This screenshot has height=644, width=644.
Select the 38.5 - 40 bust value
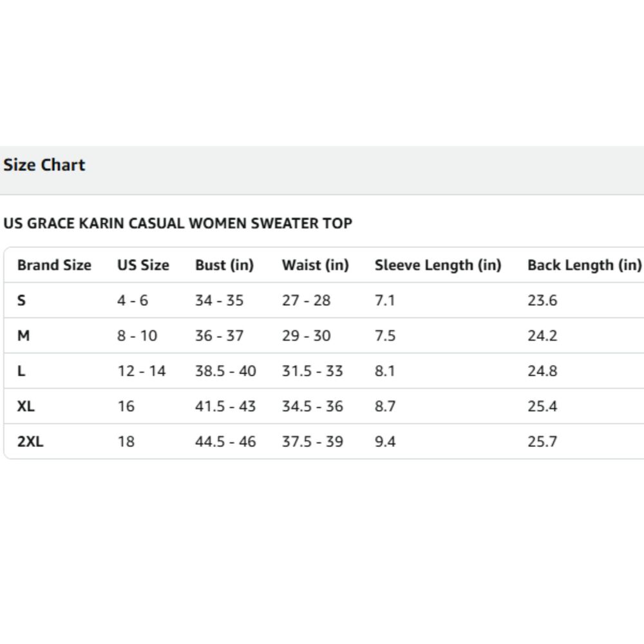click(x=225, y=371)
